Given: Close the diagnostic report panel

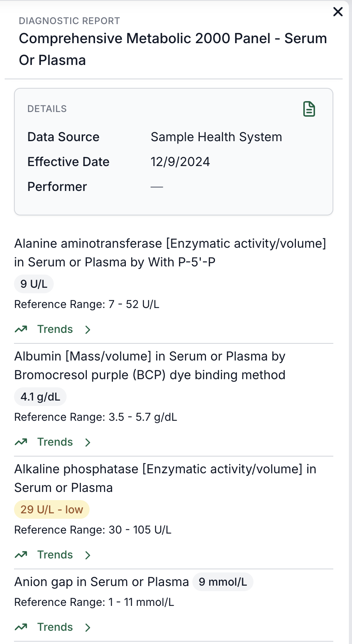Looking at the screenshot, I should point(337,12).
